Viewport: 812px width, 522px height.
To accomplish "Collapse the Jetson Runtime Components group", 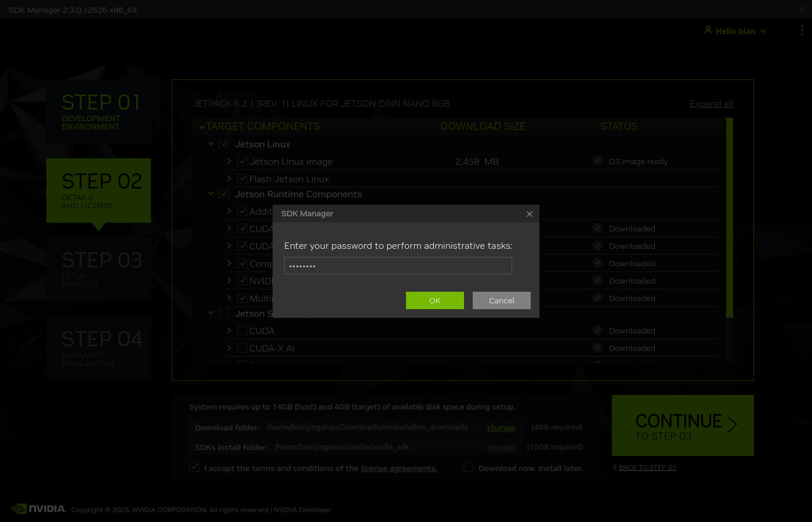I will click(211, 194).
